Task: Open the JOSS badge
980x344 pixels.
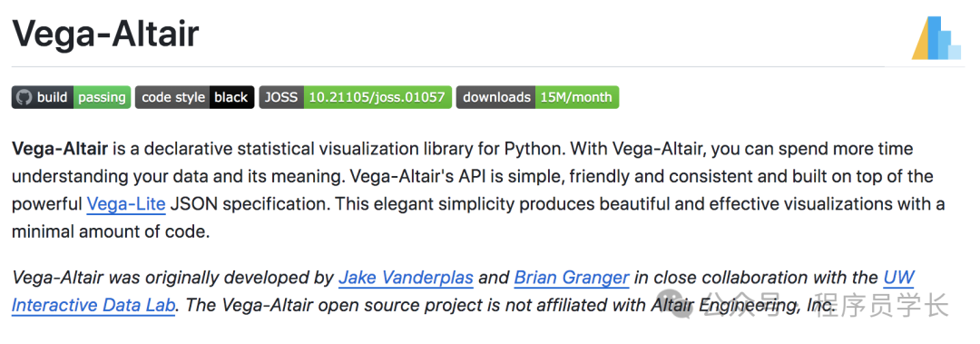Action: (355, 97)
